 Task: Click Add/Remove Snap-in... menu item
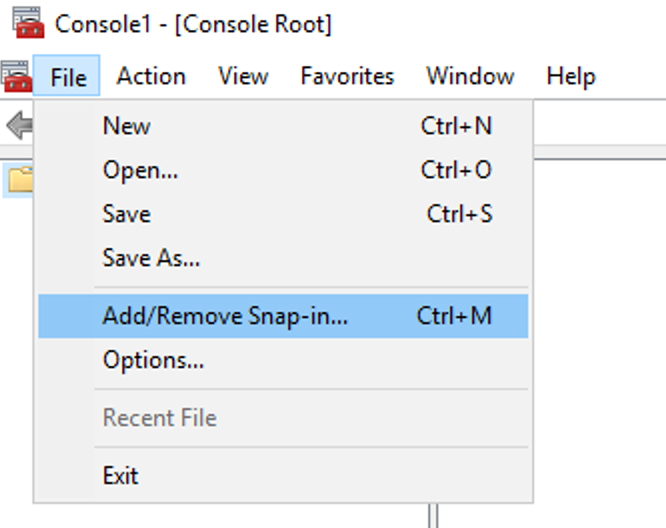pos(225,316)
